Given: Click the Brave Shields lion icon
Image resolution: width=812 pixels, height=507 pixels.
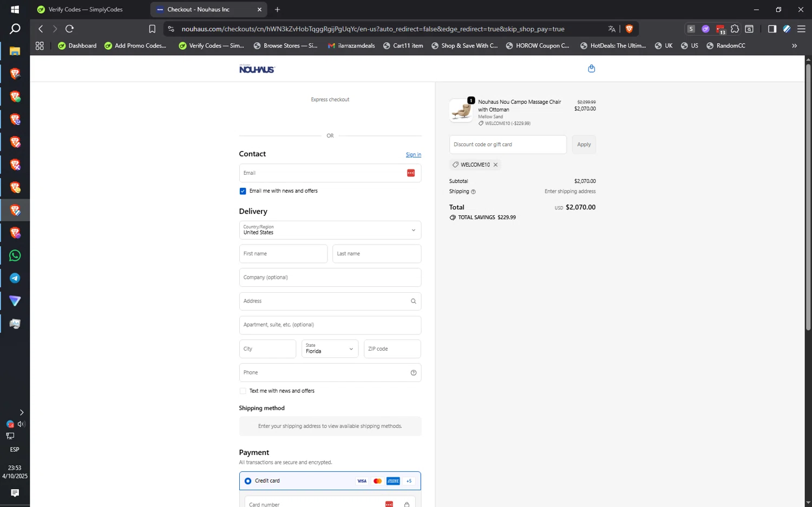Looking at the screenshot, I should coord(629,29).
